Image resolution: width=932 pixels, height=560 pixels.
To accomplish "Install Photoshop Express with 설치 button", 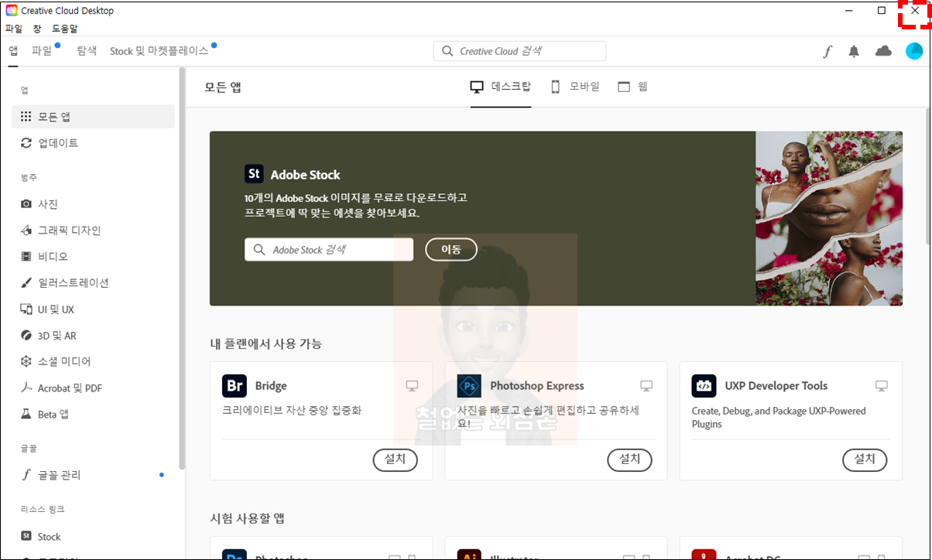I will 629,459.
